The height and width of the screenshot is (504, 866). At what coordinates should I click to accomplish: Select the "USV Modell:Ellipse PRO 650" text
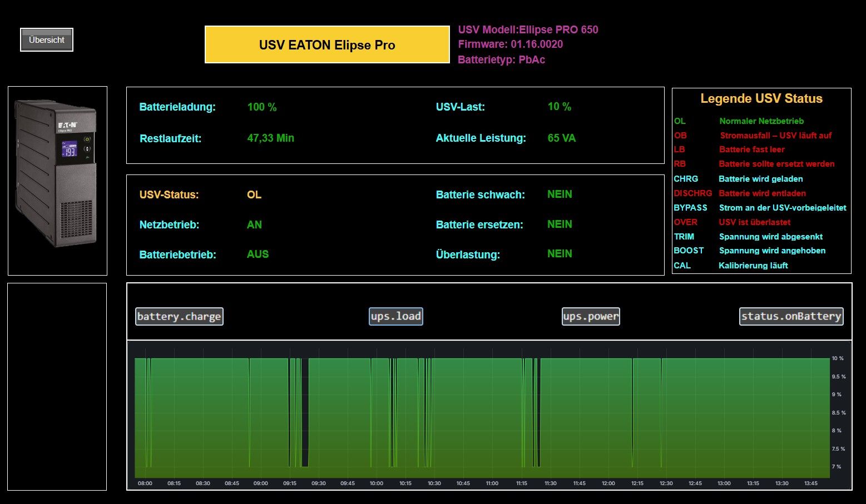(x=528, y=30)
